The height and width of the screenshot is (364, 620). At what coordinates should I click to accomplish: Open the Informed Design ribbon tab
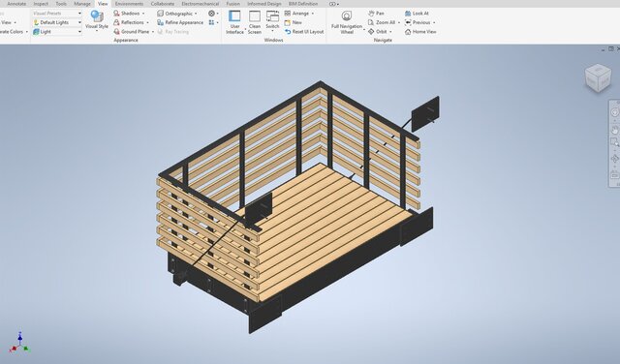coord(264,4)
